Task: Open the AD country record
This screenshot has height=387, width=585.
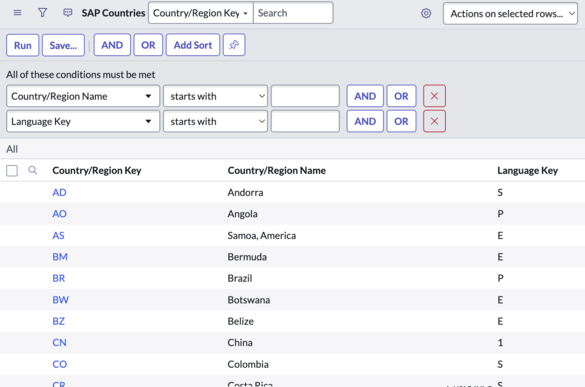Action: pos(59,193)
